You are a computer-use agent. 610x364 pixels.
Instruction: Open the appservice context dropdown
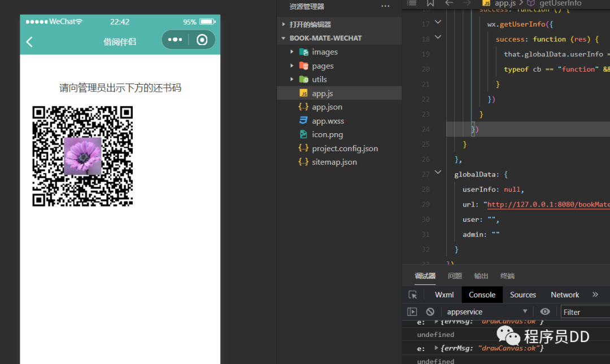(x=487, y=312)
